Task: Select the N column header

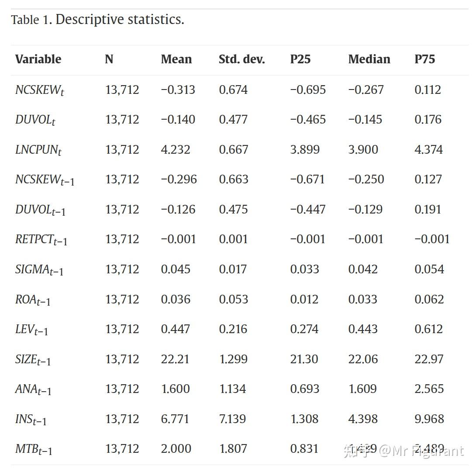Action: pyautogui.click(x=109, y=59)
